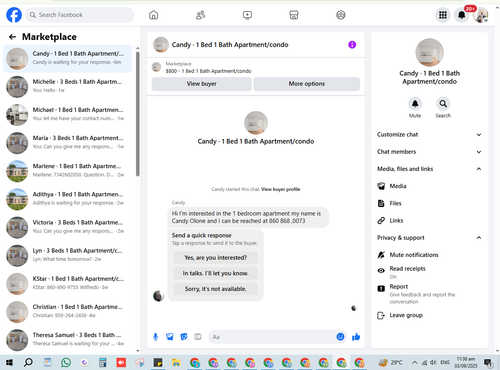Screen dimensions: 500x370
Task: Show hidden tray icons chevron
Action: [414, 362]
